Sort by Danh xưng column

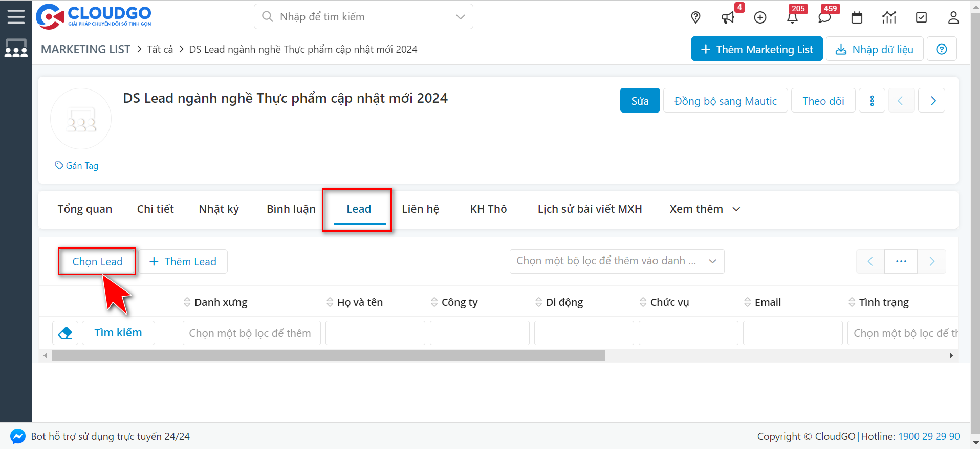point(221,302)
